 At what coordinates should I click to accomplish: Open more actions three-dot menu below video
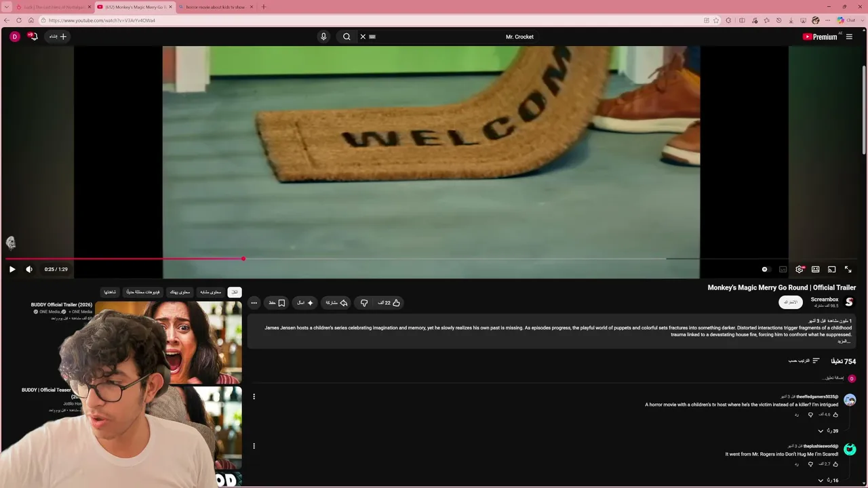pos(254,303)
